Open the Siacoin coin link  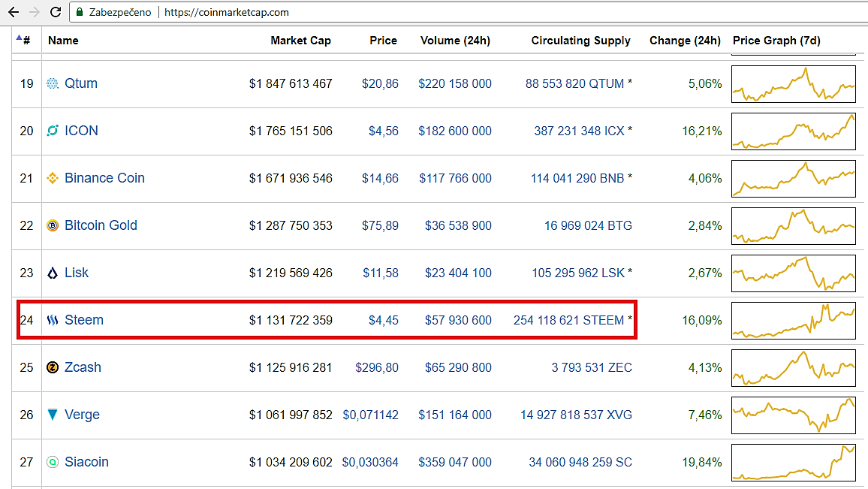(86, 462)
